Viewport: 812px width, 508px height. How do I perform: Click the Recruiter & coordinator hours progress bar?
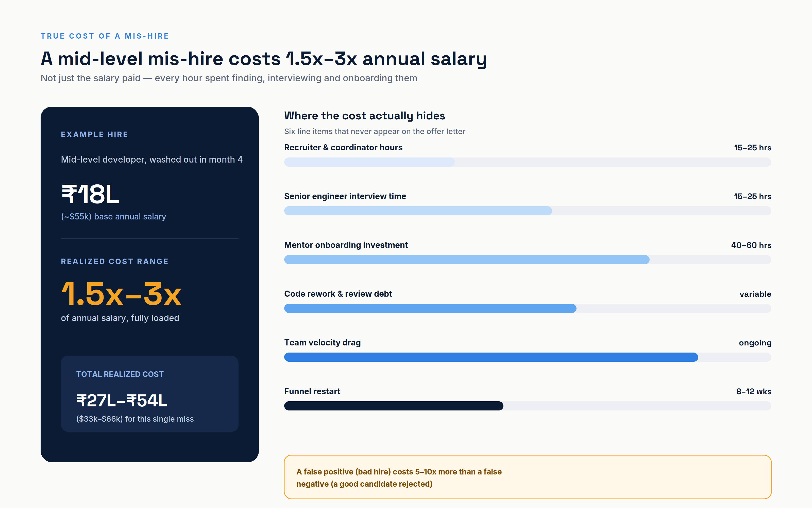[528, 162]
